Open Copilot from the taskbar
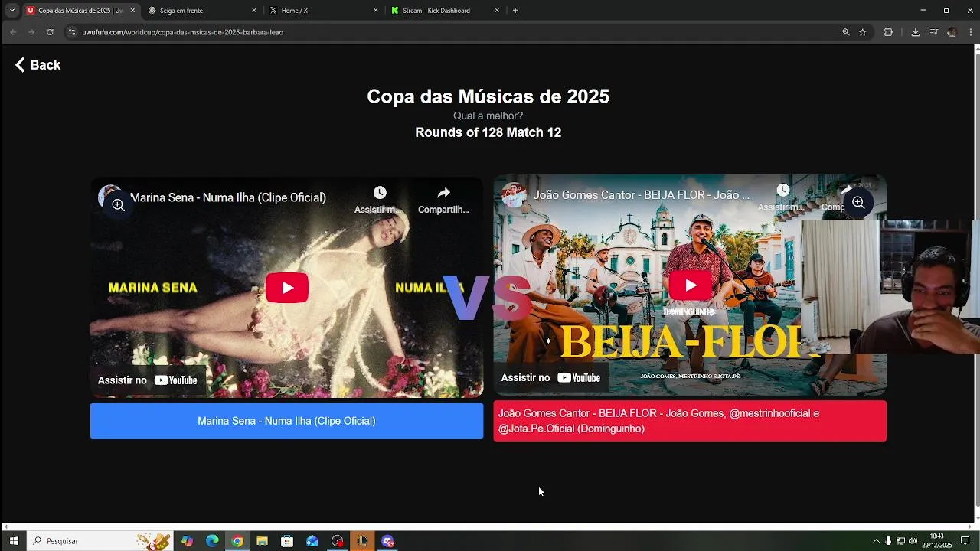Screen dimensions: 980x551 click(x=187, y=541)
